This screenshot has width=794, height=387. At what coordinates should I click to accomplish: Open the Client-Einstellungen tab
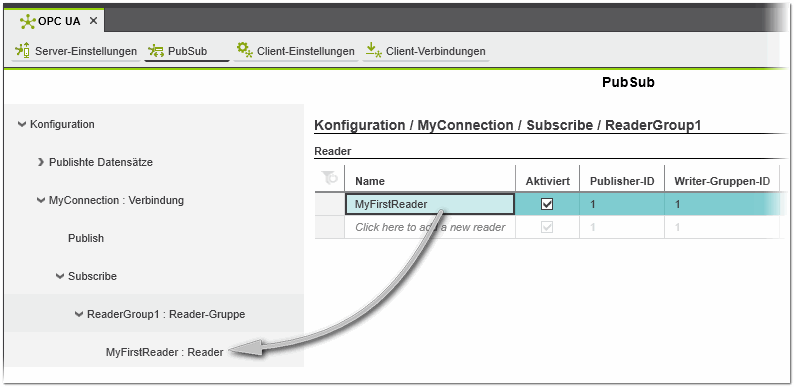point(296,51)
